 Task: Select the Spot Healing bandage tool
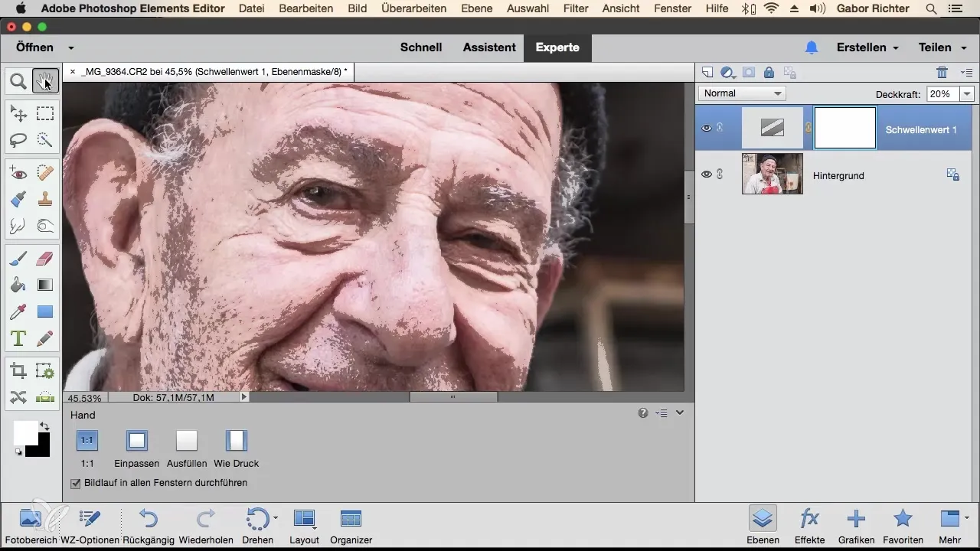click(44, 174)
